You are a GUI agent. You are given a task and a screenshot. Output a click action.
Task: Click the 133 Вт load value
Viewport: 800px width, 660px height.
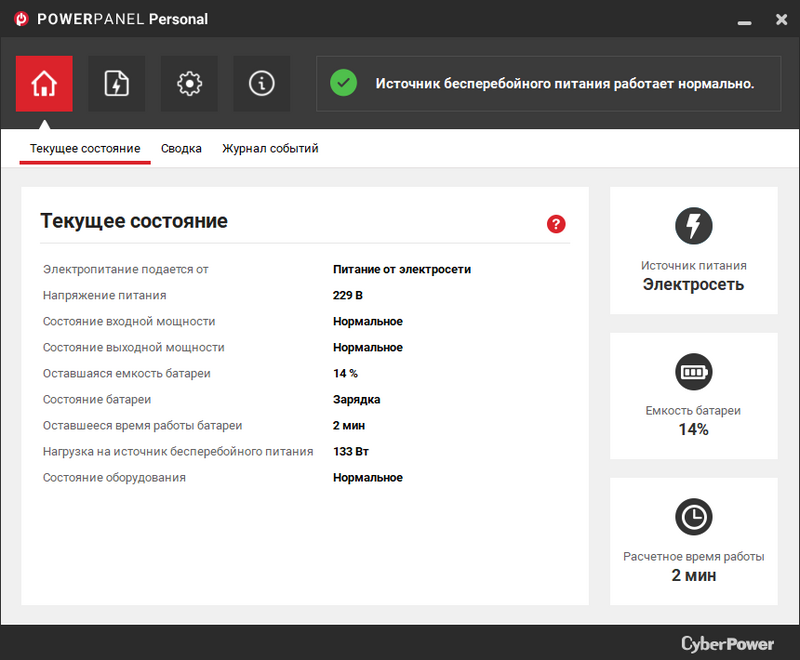pyautogui.click(x=351, y=452)
